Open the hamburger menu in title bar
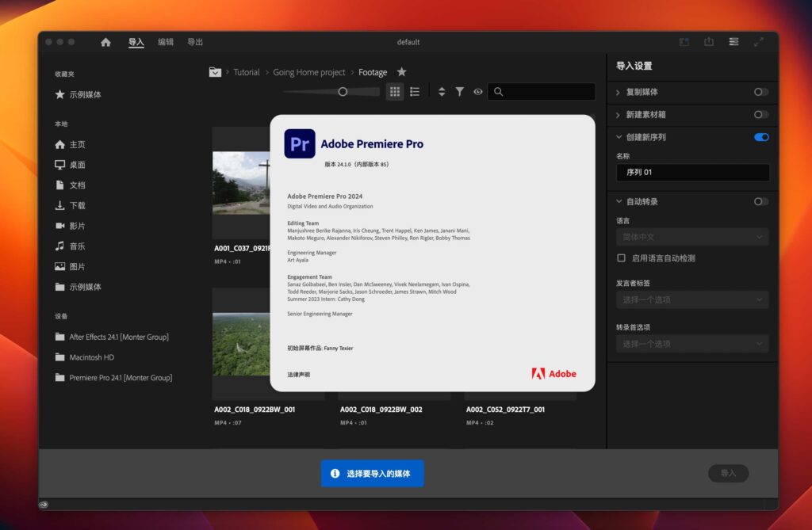812x530 pixels. pyautogui.click(x=733, y=41)
